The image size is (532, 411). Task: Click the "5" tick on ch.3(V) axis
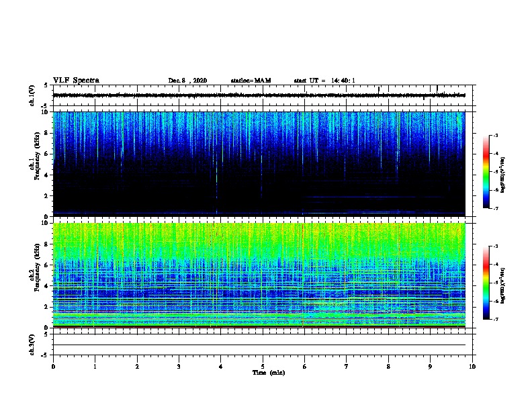[x=46, y=334]
